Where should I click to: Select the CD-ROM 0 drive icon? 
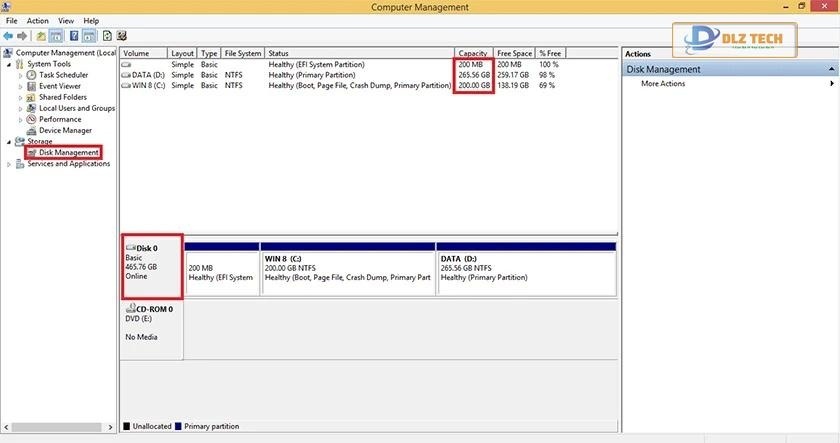pos(130,310)
